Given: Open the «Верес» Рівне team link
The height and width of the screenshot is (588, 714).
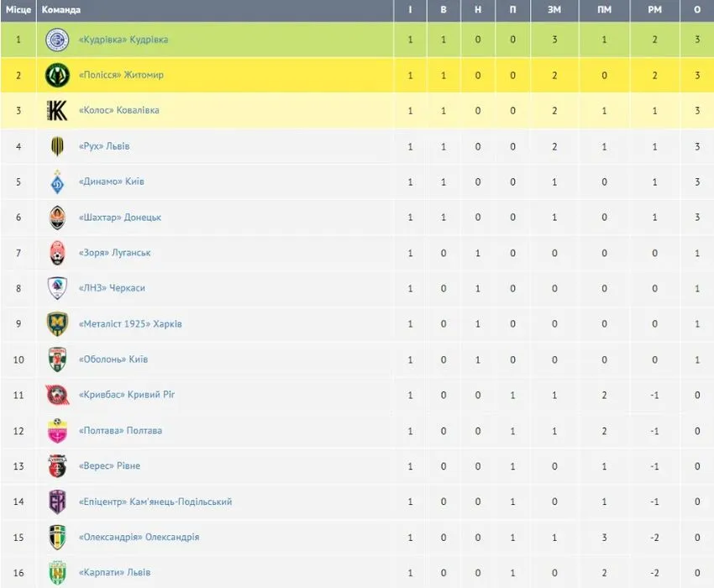Looking at the screenshot, I should [x=110, y=466].
